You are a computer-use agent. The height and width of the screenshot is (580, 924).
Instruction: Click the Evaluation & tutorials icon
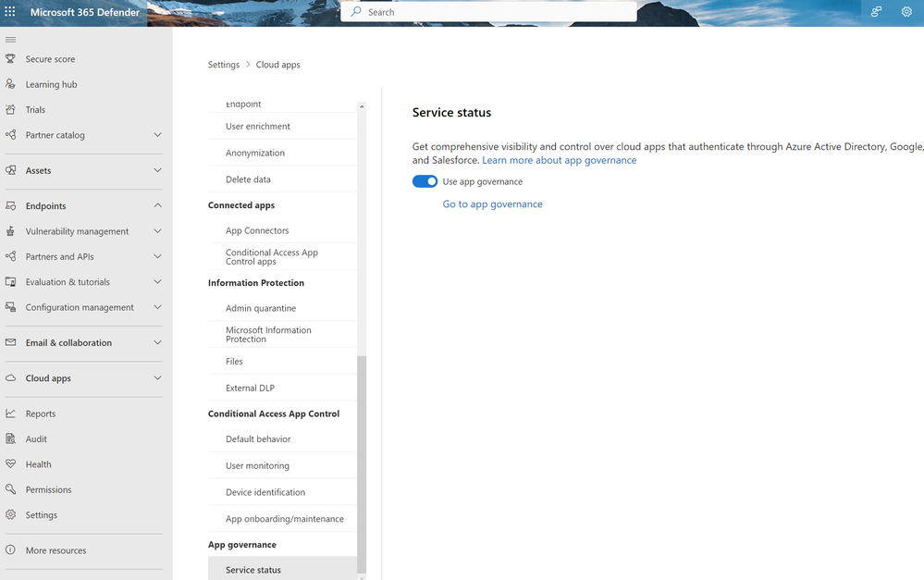click(x=10, y=282)
